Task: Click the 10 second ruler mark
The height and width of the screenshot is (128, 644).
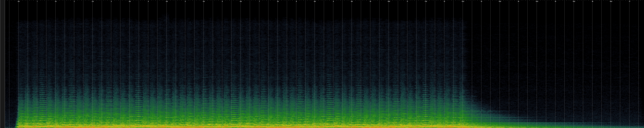Action: [x=370, y=1]
